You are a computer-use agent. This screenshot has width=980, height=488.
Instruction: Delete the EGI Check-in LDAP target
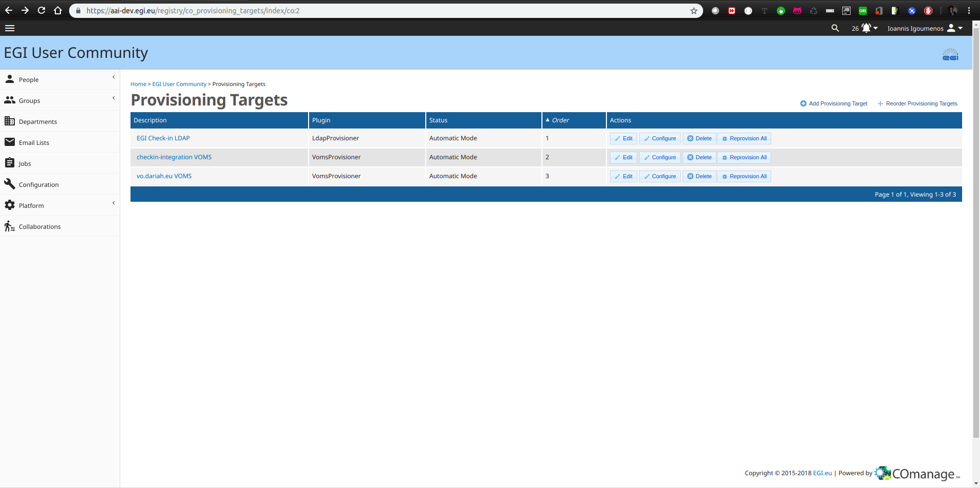[x=699, y=138]
